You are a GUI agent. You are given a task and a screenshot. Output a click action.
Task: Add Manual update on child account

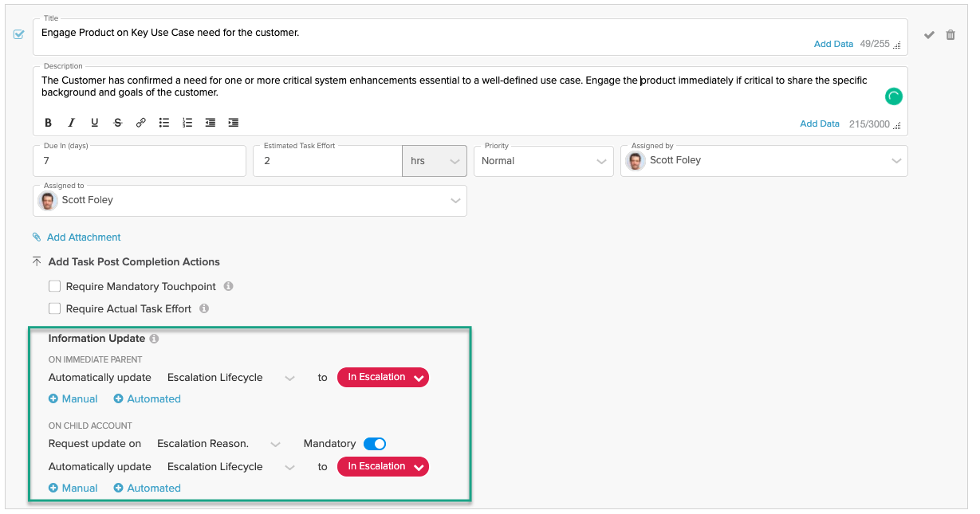73,488
